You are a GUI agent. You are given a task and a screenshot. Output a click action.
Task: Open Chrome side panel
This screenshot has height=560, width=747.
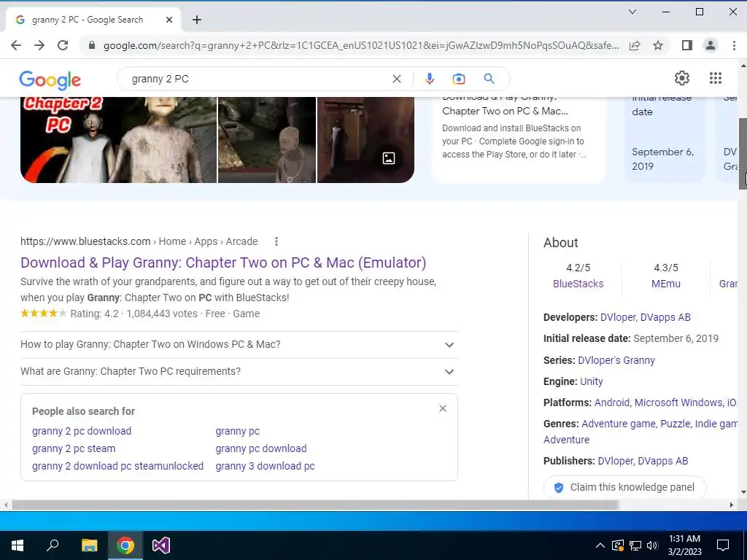pyautogui.click(x=686, y=45)
